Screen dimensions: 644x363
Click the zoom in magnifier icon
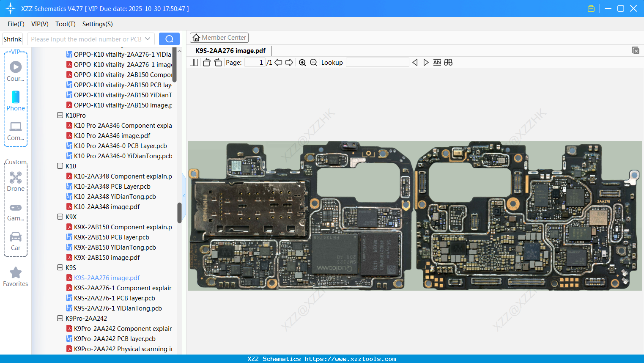point(302,63)
